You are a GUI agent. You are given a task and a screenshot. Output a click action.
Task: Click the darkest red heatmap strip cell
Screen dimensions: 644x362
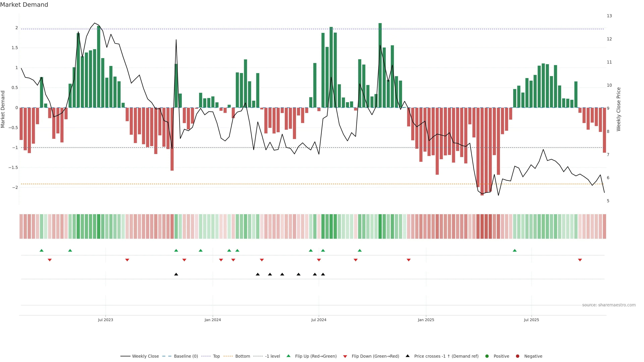point(482,226)
